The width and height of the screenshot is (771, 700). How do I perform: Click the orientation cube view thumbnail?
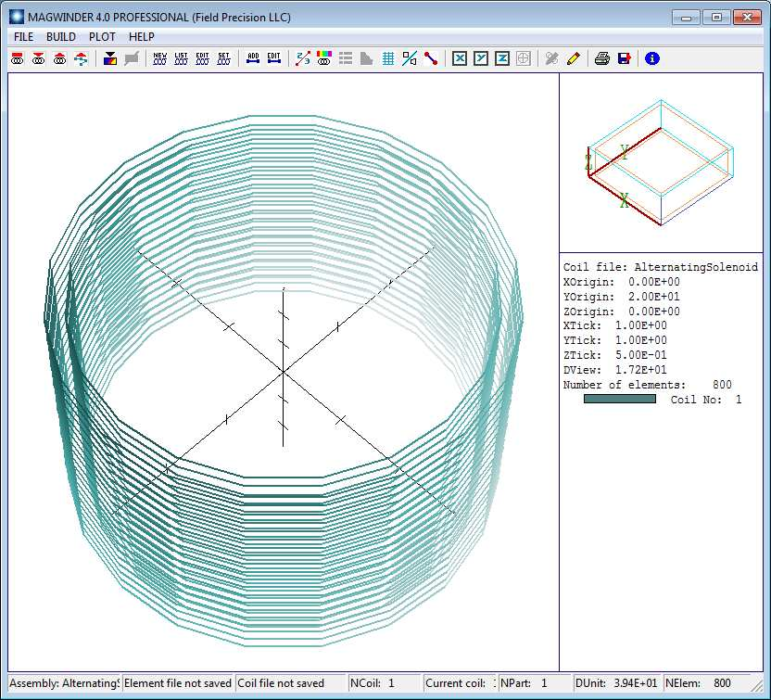point(660,163)
